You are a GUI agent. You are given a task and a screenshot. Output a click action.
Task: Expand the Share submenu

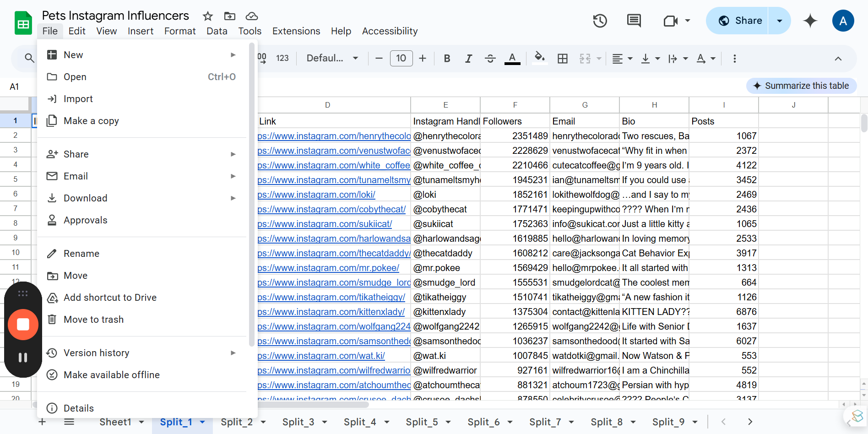click(233, 154)
